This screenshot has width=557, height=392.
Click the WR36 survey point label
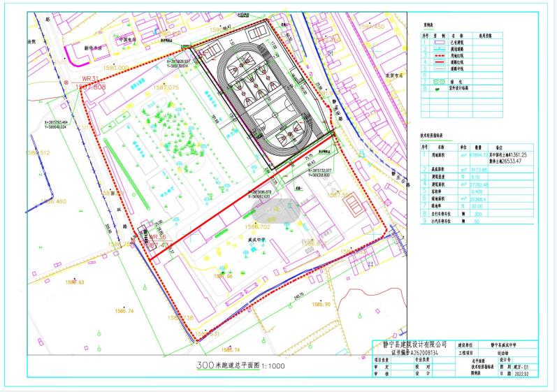[x=157, y=237]
